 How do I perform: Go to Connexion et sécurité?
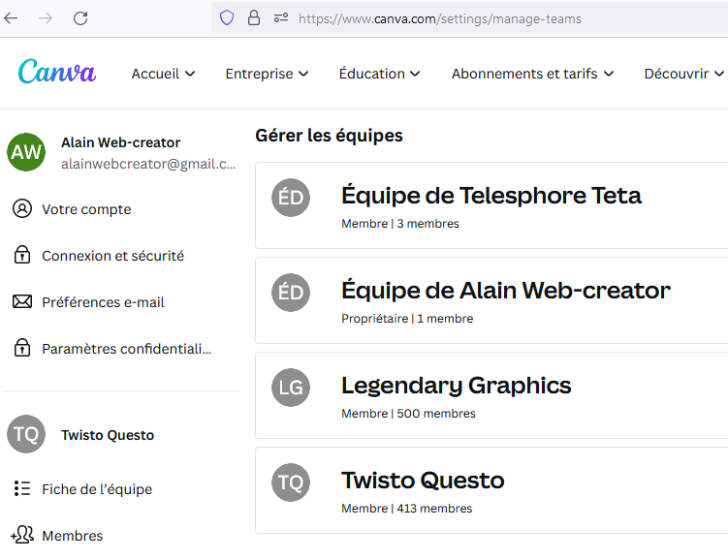[x=112, y=256]
